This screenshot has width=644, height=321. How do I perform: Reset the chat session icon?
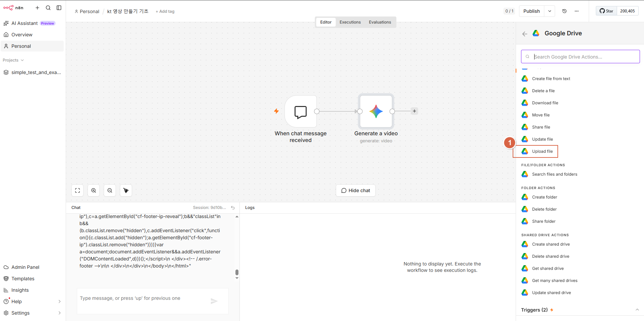pos(233,208)
